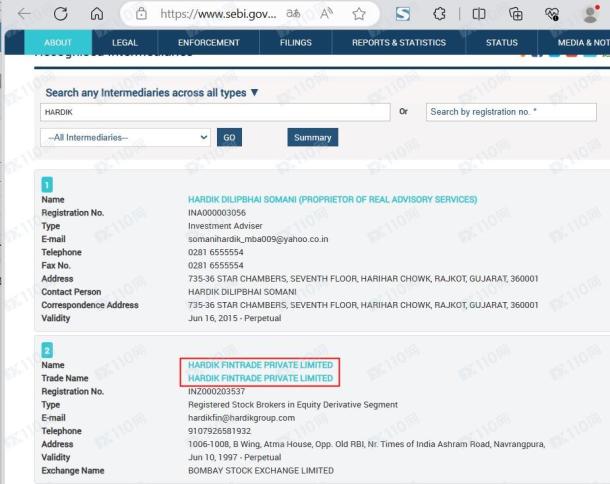Activate read aloud icon in address bar
This screenshot has width=610, height=484.
click(x=326, y=14)
